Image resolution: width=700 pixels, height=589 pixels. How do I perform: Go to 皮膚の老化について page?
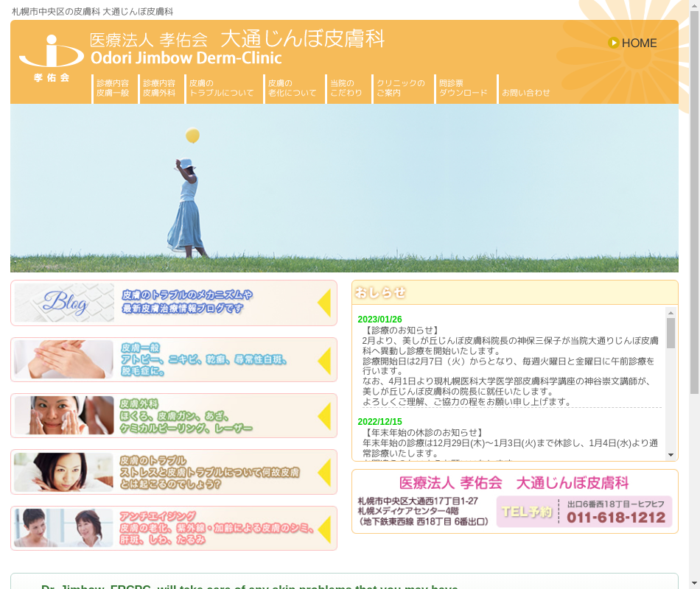293,88
